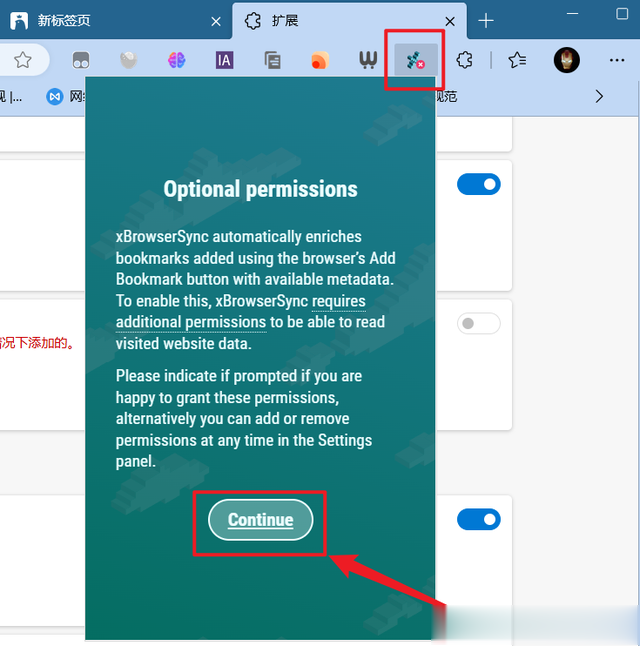
Task: Open the browser three-dot settings menu
Action: coord(617,60)
